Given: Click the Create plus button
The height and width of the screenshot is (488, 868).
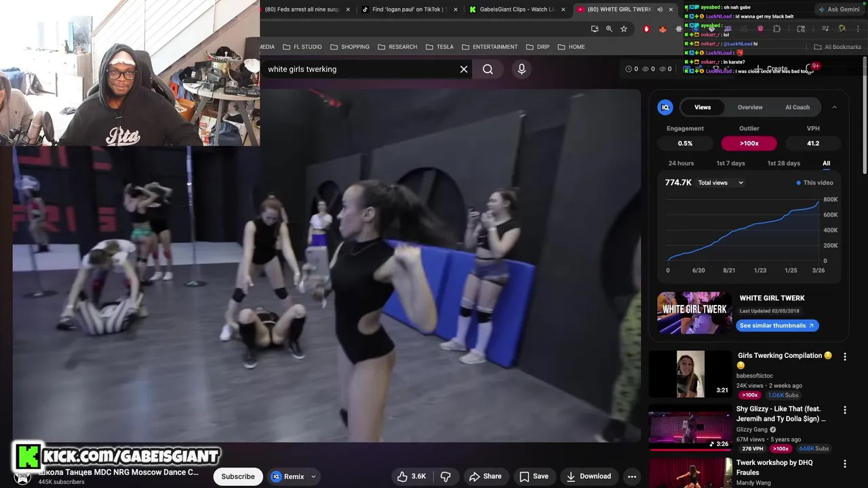Looking at the screenshot, I should (x=772, y=68).
